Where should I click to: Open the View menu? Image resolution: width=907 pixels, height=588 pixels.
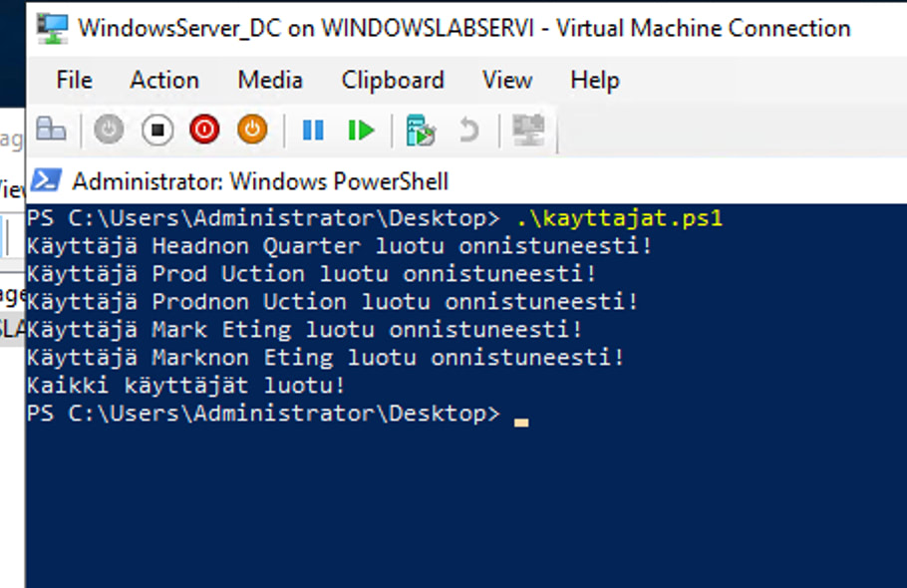pyautogui.click(x=506, y=80)
